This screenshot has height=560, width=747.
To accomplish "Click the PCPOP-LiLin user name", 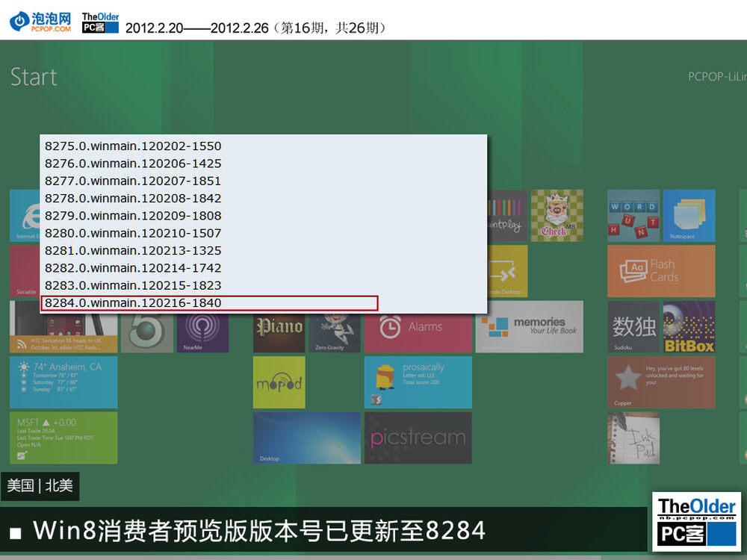I will coord(717,77).
